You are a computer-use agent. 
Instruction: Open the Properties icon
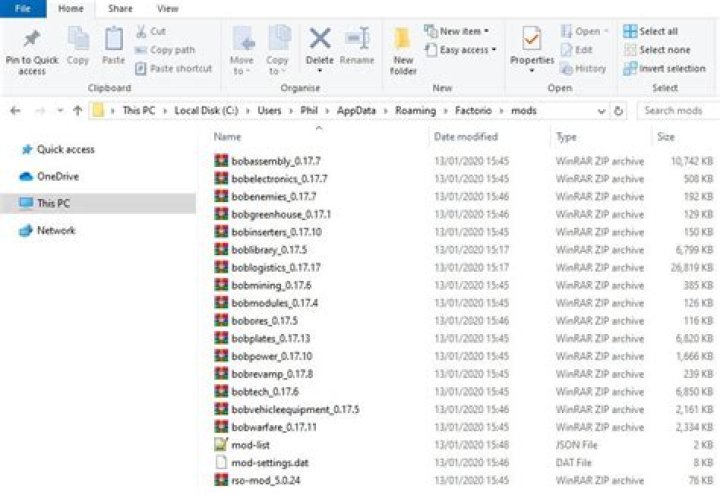pyautogui.click(x=531, y=39)
